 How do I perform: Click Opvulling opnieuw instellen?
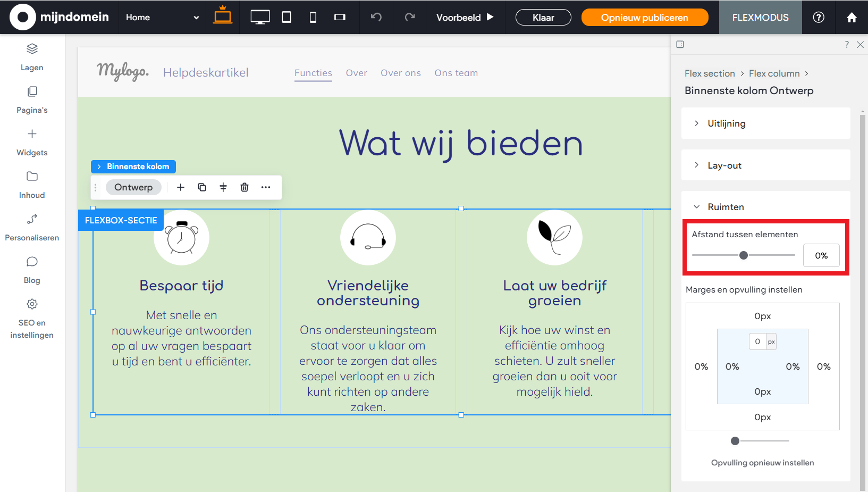point(762,462)
